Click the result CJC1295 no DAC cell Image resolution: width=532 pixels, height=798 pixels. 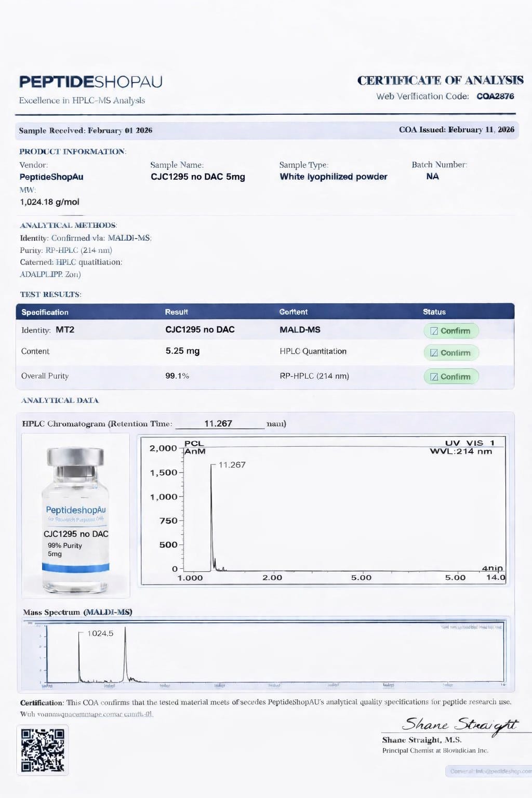coord(200,329)
